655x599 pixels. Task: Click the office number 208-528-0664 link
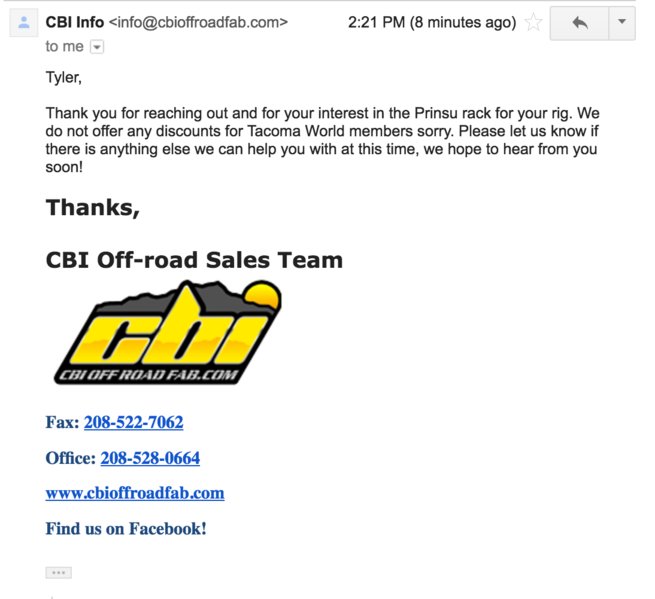(x=150, y=458)
